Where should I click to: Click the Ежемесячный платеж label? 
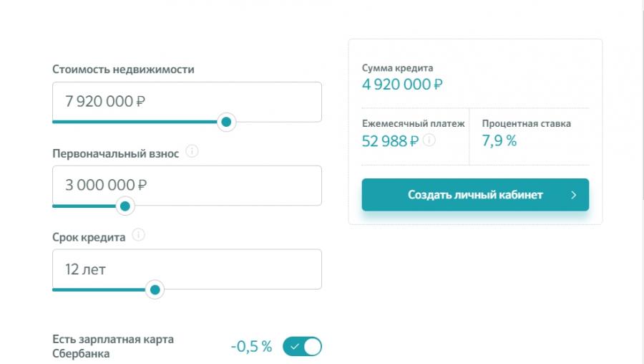[x=413, y=123]
